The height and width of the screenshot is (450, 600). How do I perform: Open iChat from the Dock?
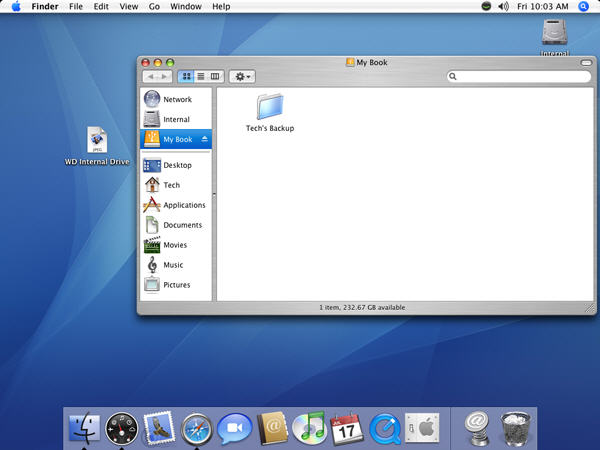(x=234, y=429)
